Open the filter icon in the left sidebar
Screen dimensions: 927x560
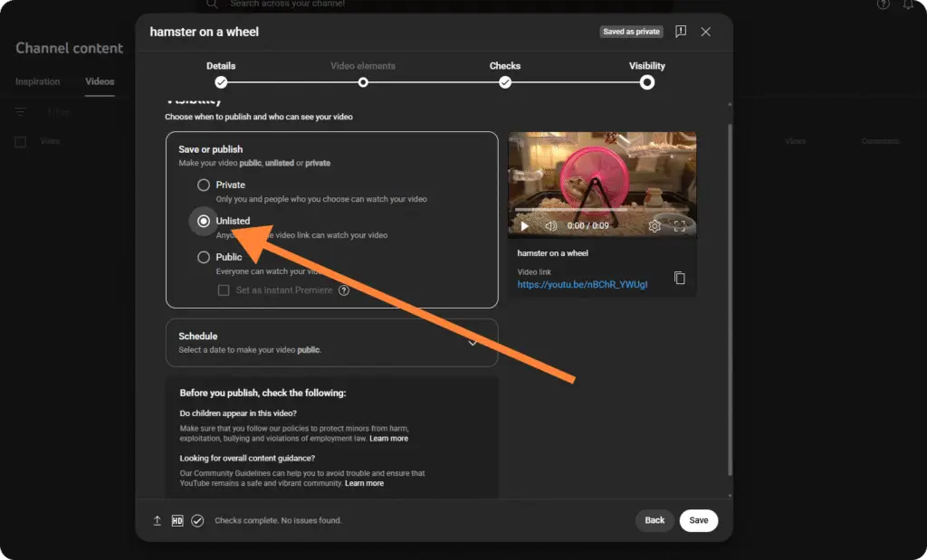[20, 111]
